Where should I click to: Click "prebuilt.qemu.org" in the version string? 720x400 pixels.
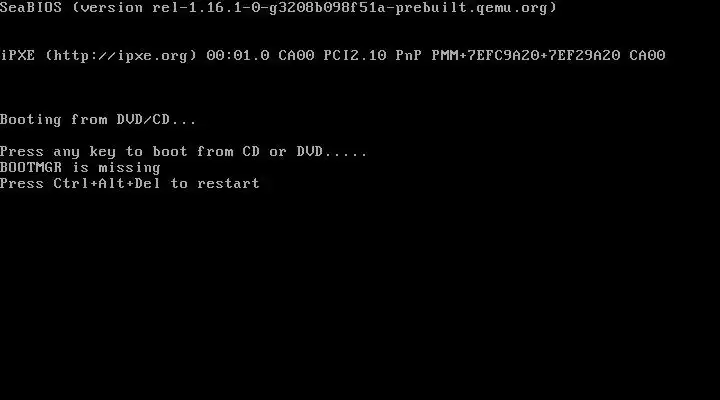tap(471, 8)
